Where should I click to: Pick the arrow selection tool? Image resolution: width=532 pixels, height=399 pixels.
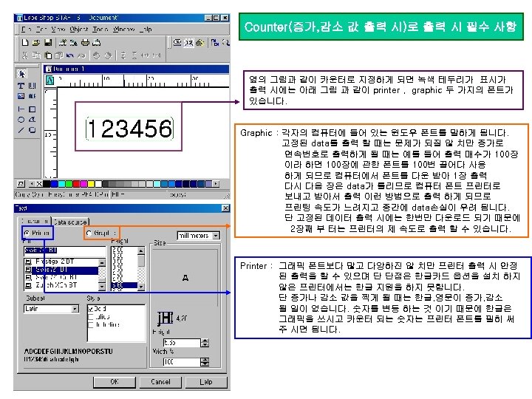coord(21,73)
